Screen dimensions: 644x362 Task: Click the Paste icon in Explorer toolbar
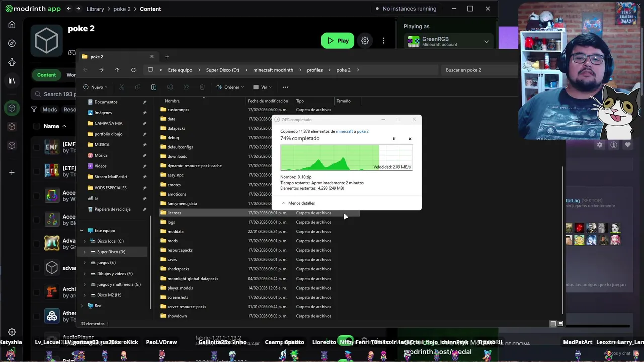(154, 87)
